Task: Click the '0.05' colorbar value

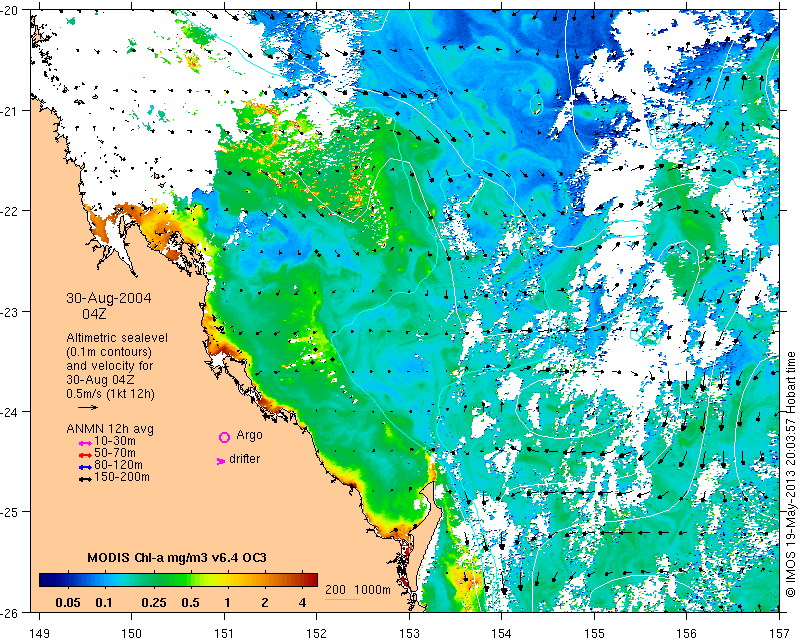Action: [68, 602]
